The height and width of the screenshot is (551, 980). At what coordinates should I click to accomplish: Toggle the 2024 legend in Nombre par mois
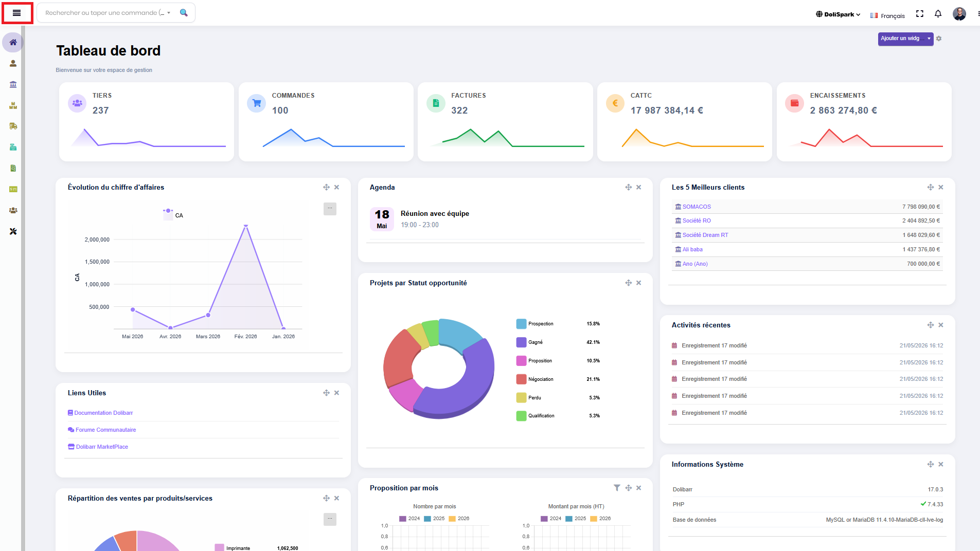coord(409,519)
